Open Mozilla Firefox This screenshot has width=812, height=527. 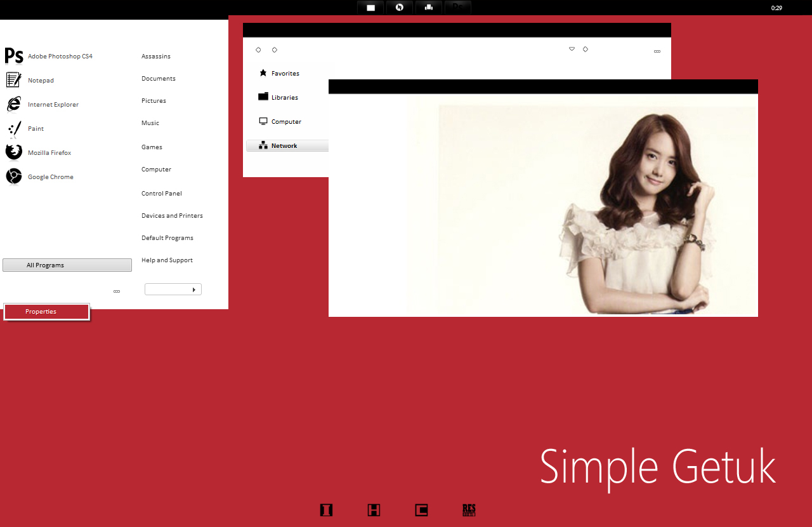[49, 152]
